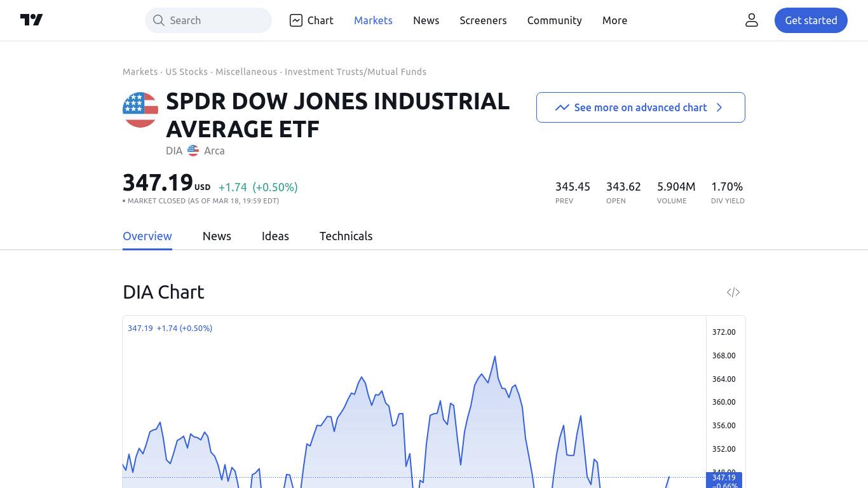868x488 pixels.
Task: Open the Screeners navigation item
Action: (483, 20)
